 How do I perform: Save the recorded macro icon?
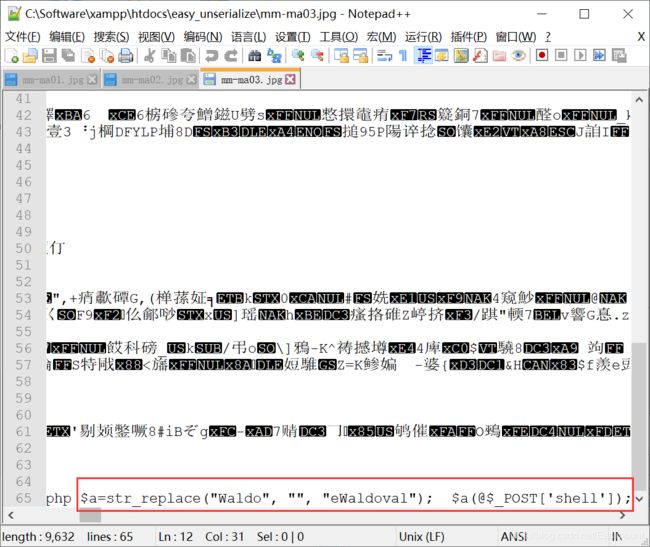pyautogui.click(x=619, y=56)
